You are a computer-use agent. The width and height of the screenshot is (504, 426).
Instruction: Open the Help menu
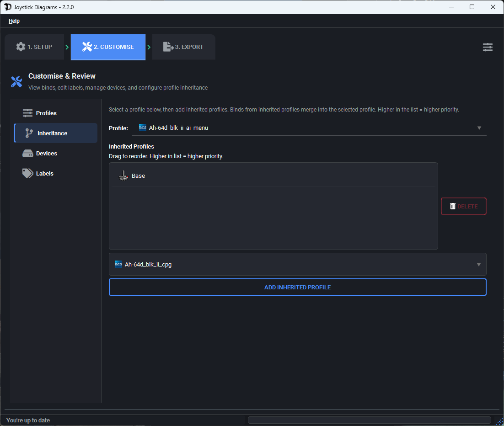coord(14,21)
